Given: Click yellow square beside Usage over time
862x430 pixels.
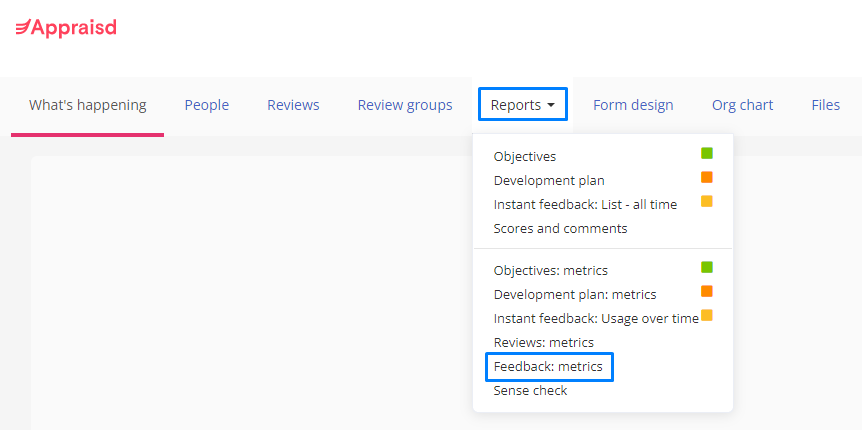Looking at the screenshot, I should (x=707, y=315).
